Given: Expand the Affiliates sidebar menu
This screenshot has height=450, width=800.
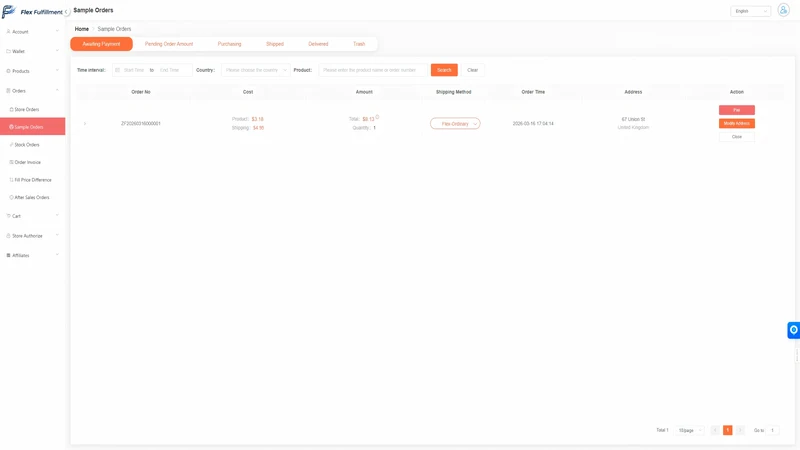Looking at the screenshot, I should 33,255.
